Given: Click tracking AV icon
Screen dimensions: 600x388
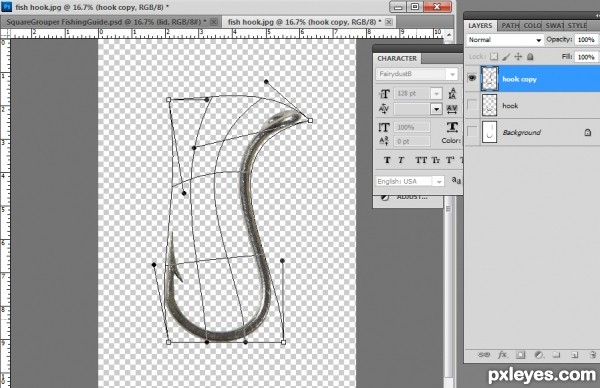Looking at the screenshot, I should (x=452, y=109).
